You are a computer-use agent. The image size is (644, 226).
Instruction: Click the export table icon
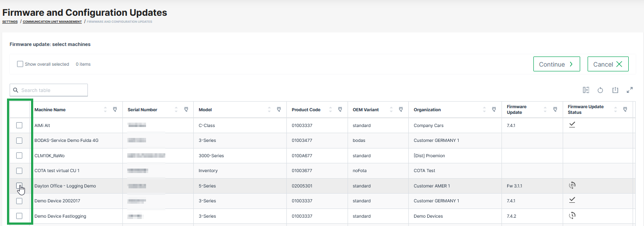(x=615, y=90)
